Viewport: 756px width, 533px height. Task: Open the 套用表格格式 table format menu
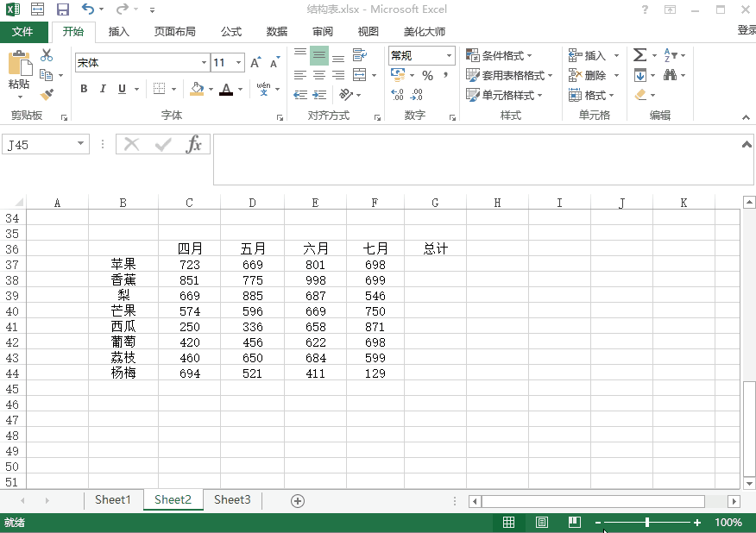click(509, 75)
